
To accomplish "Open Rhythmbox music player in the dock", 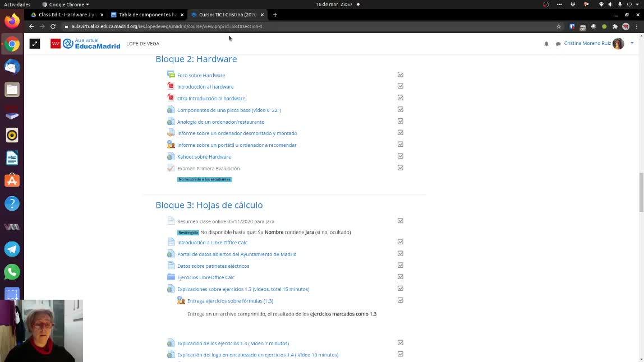I will coord(12,135).
